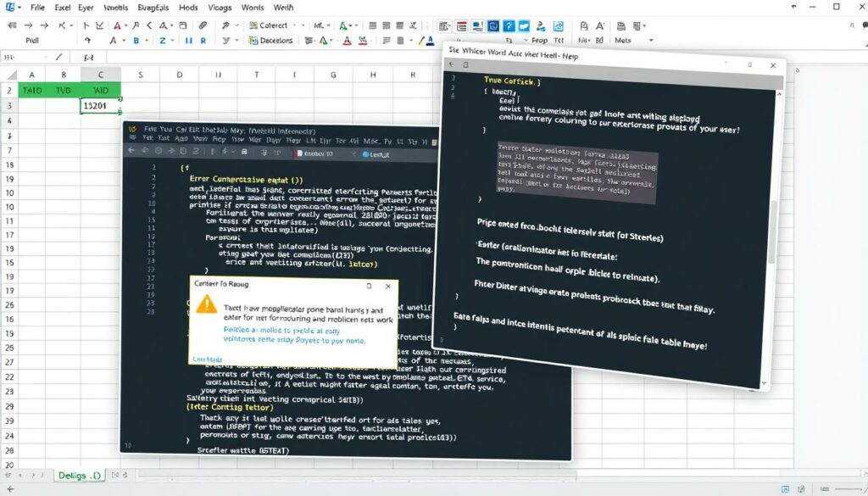Click the yellow highlighter pen icon
Screen dimensions: 868x496
pyautogui.click(x=422, y=41)
